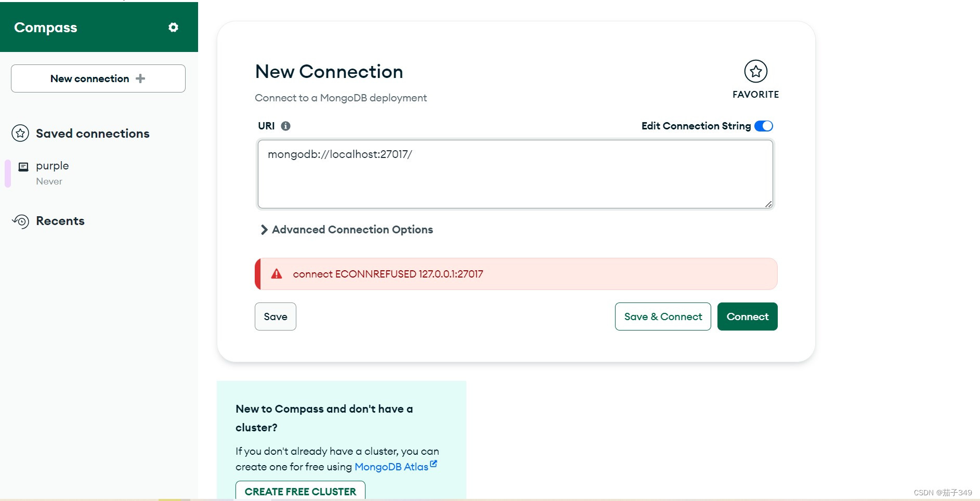Save the current connection
The width and height of the screenshot is (980, 501).
click(275, 316)
